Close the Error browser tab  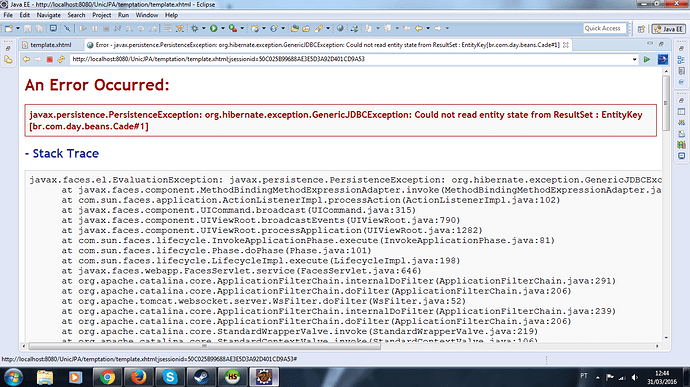click(566, 45)
